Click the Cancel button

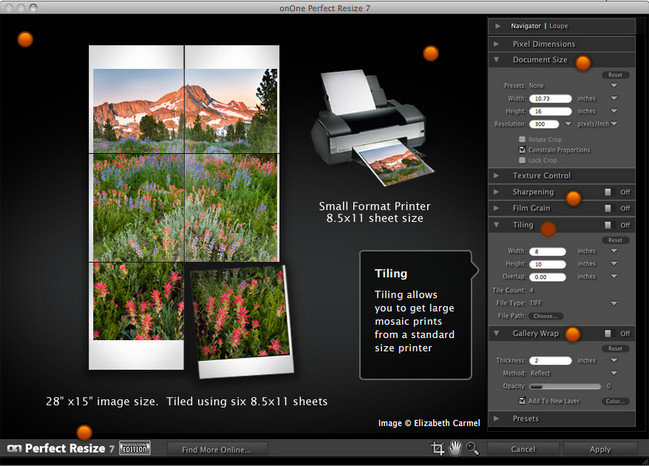coord(523,449)
